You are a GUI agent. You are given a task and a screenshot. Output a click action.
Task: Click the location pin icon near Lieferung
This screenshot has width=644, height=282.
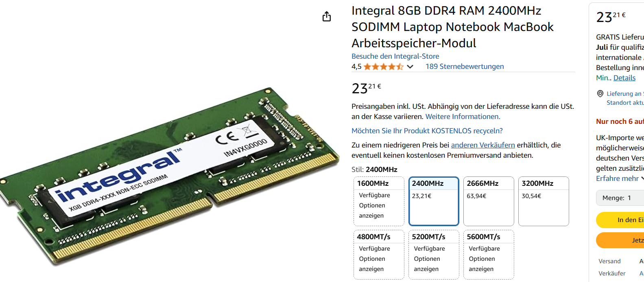pyautogui.click(x=600, y=94)
